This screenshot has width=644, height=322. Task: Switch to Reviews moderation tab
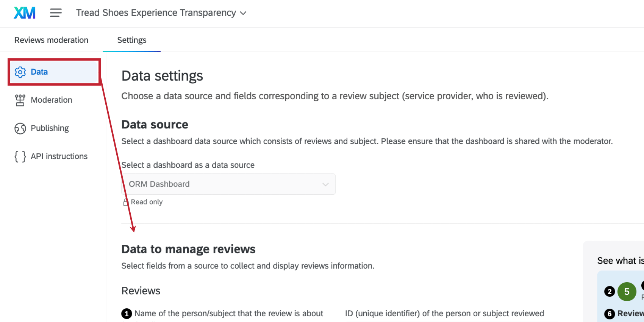51,40
